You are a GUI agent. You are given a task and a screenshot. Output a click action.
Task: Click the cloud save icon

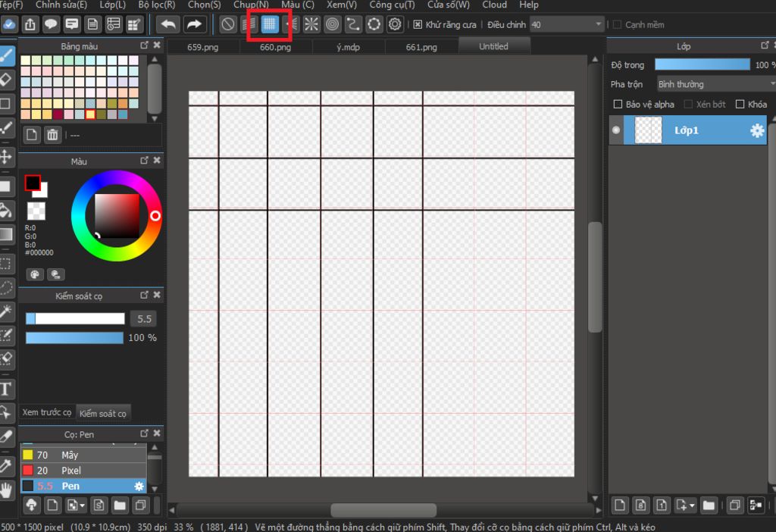click(x=9, y=24)
